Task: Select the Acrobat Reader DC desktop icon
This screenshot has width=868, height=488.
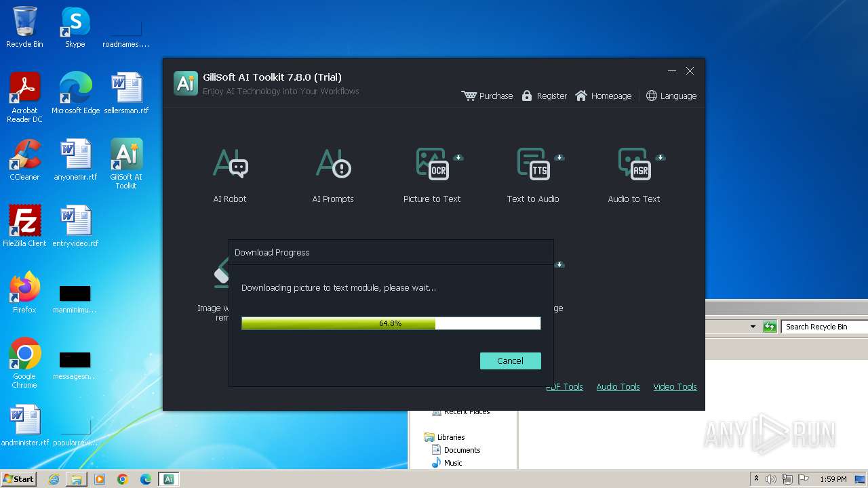Action: 24,98
